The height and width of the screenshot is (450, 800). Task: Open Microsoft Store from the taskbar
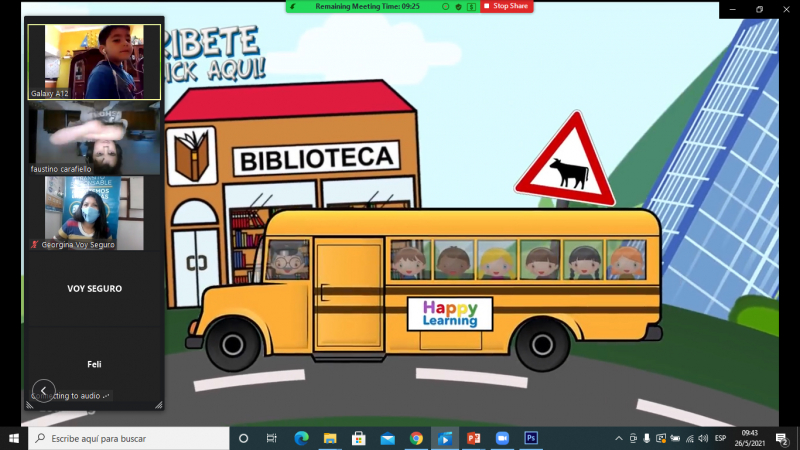pyautogui.click(x=358, y=438)
